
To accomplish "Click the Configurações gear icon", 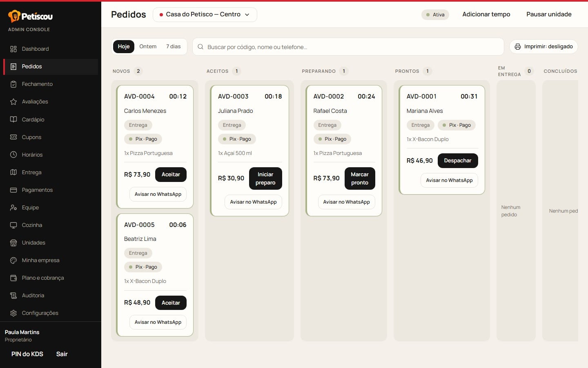I will click(13, 313).
